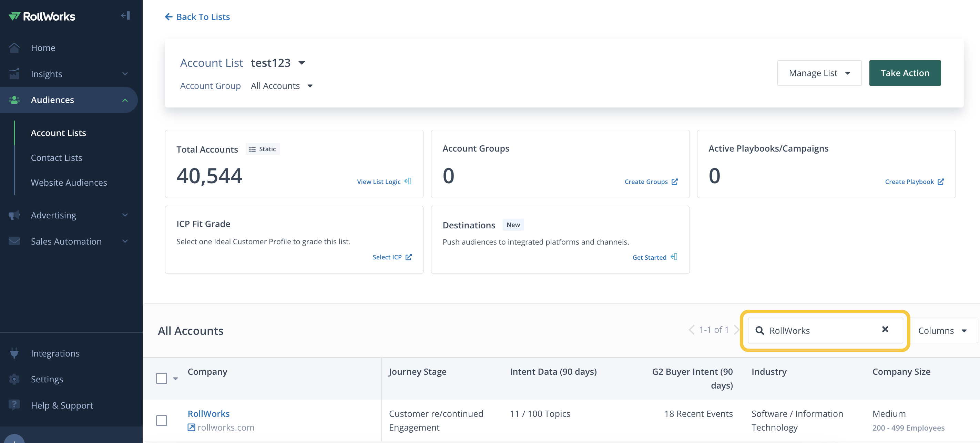
Task: Open the Manage List dropdown
Action: [x=819, y=73]
